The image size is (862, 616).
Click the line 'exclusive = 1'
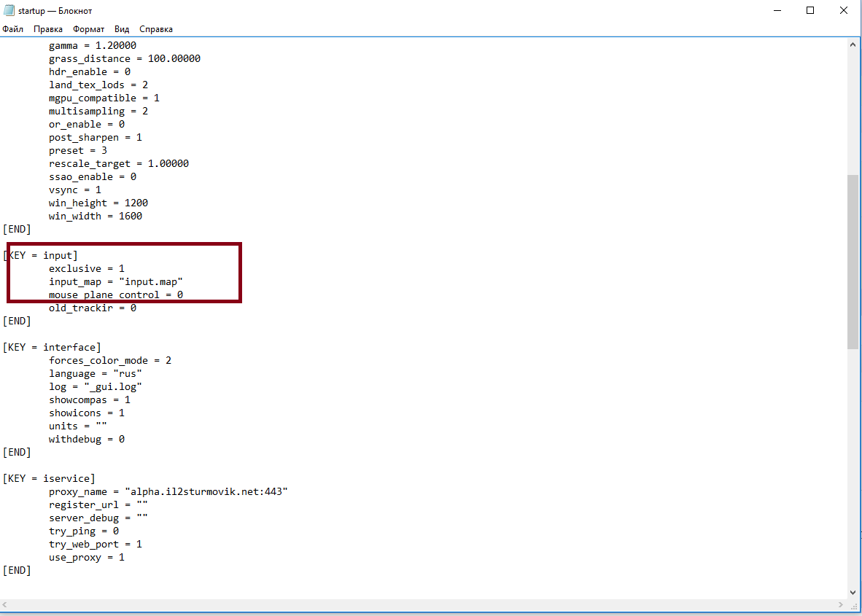click(x=87, y=269)
